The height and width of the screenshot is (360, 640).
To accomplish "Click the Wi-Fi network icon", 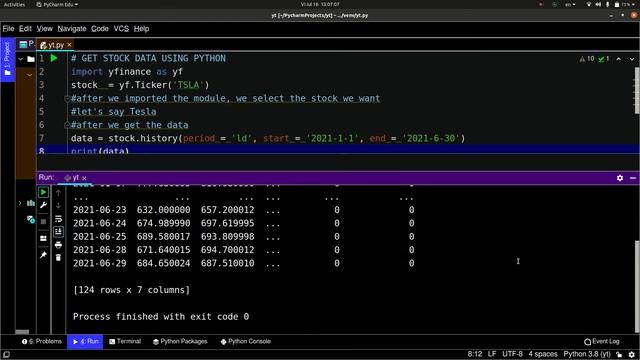I will click(x=589, y=4).
